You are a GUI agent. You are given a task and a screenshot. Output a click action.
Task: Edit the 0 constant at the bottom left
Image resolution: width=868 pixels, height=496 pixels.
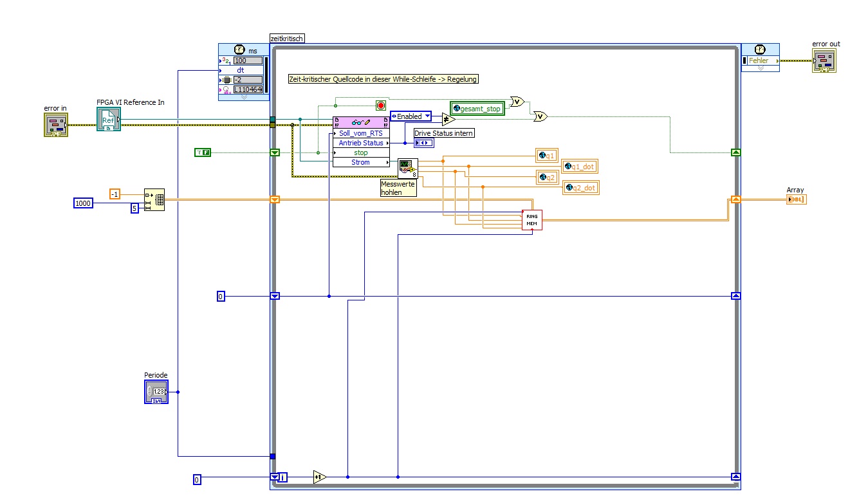pos(198,479)
